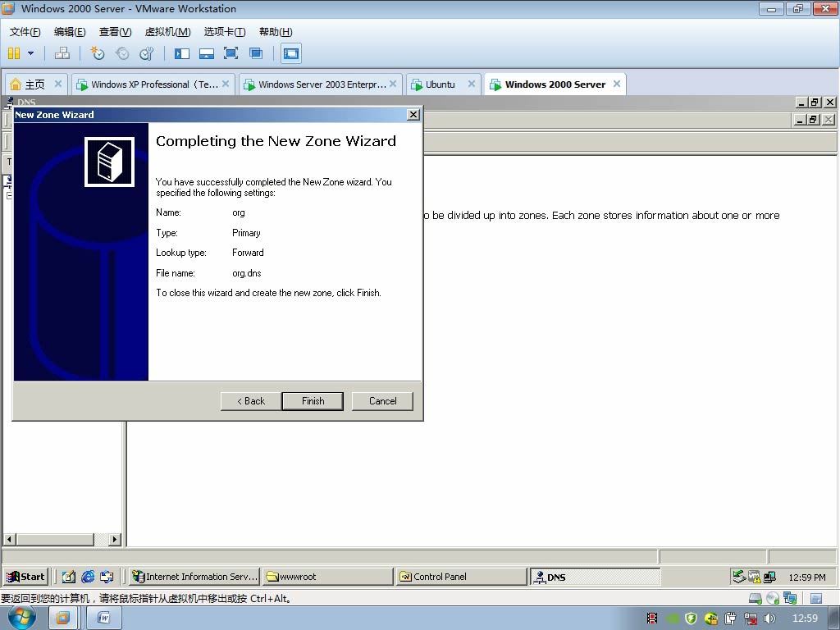Click the Back button in wizard
This screenshot has width=840, height=630.
point(251,400)
